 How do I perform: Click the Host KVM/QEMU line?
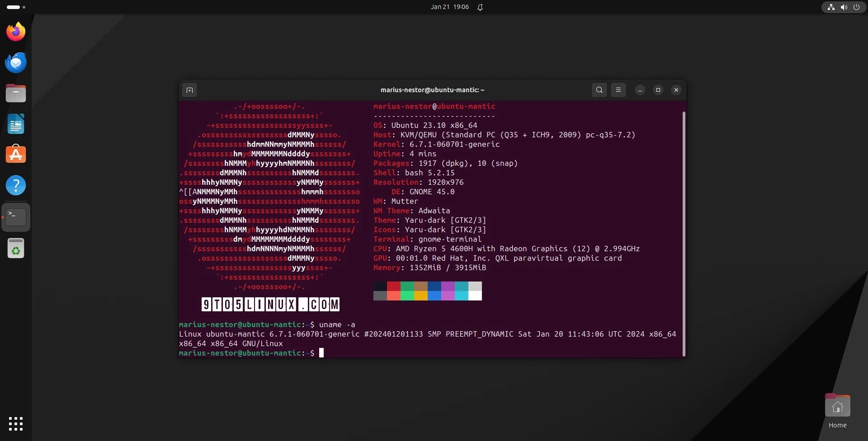(x=504, y=135)
